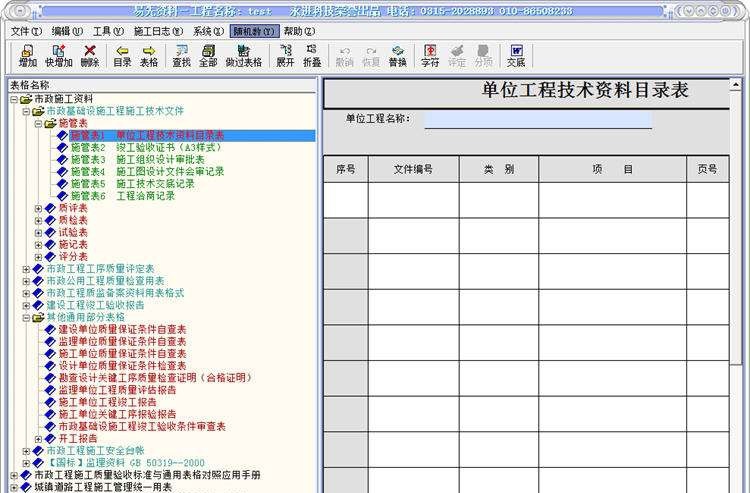Expand the 质检表 node
The width and height of the screenshot is (750, 493).
[x=38, y=220]
